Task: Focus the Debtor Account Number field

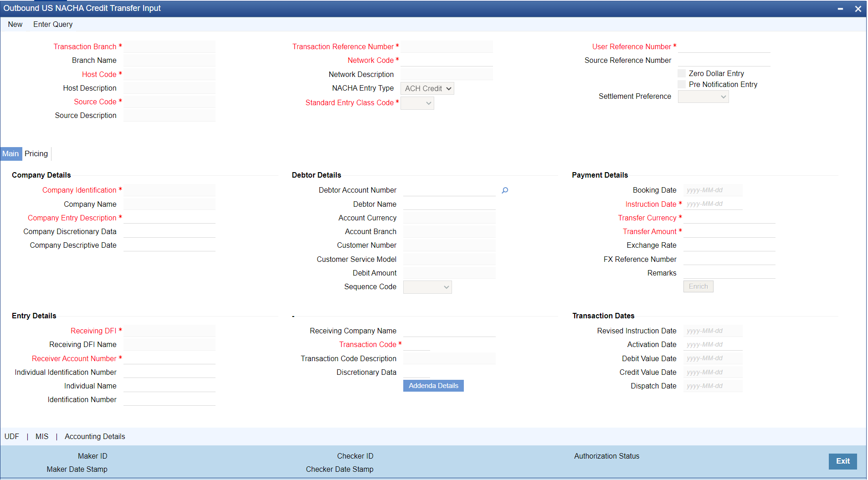Action: click(x=449, y=190)
